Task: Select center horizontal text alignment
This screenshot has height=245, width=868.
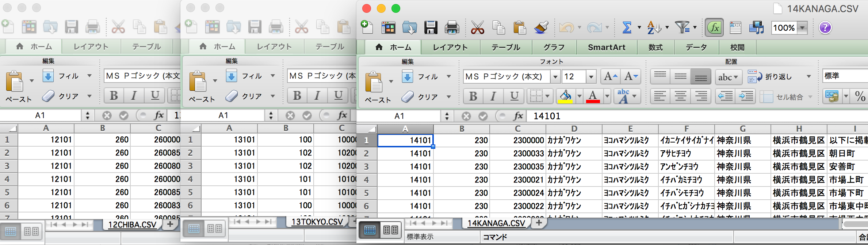Action: pyautogui.click(x=680, y=97)
